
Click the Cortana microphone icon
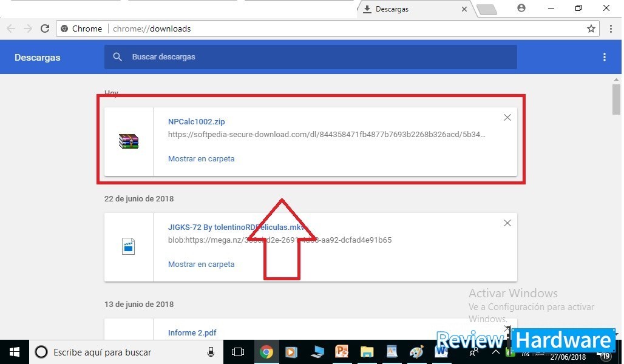tap(211, 352)
